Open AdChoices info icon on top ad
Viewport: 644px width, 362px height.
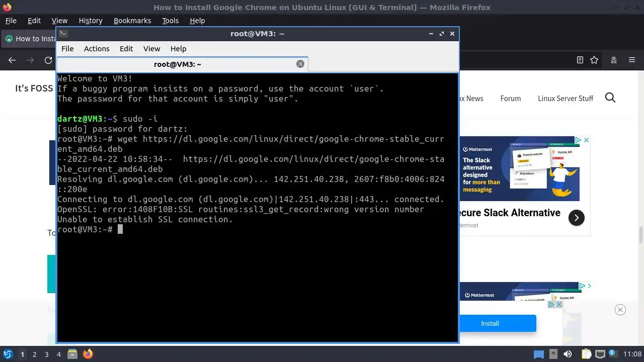(x=579, y=140)
